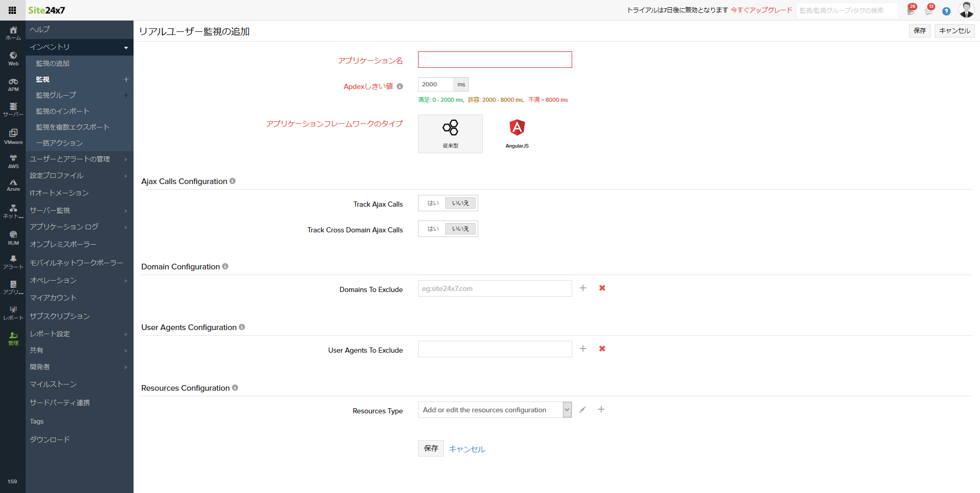Open the AWS monitoring icon
980x493 pixels.
click(x=13, y=161)
